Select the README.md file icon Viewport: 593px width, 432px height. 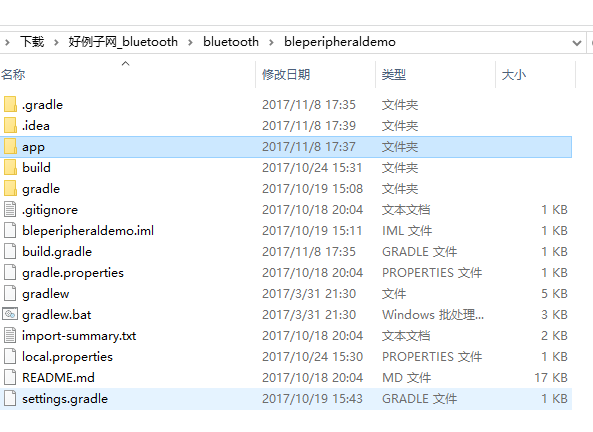coord(10,377)
